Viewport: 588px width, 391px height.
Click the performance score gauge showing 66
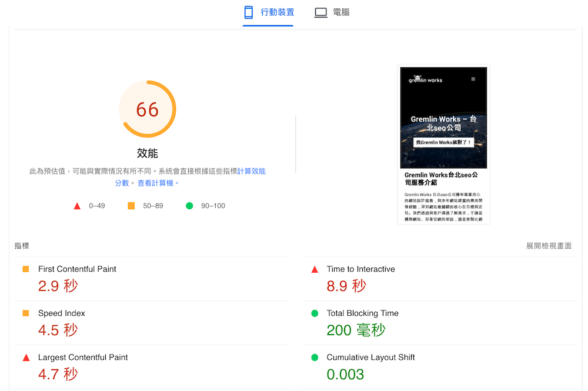tap(148, 109)
